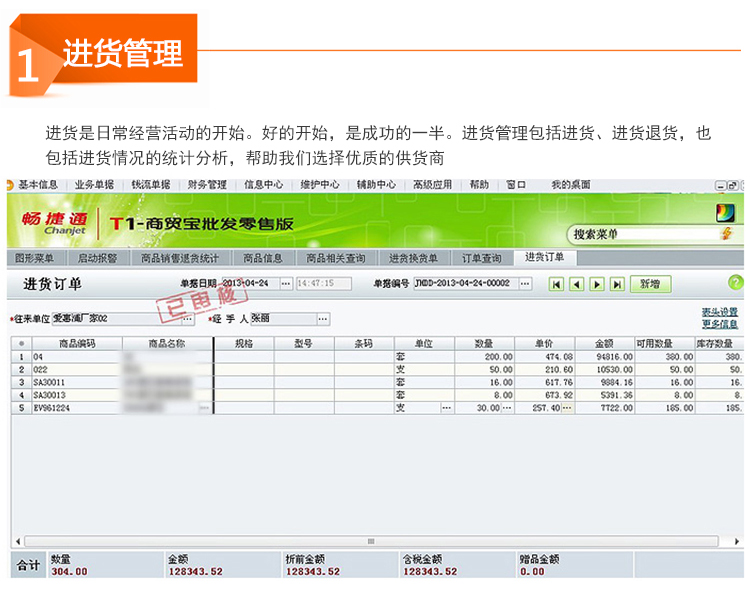Click lightning icon in search menu box

click(727, 234)
